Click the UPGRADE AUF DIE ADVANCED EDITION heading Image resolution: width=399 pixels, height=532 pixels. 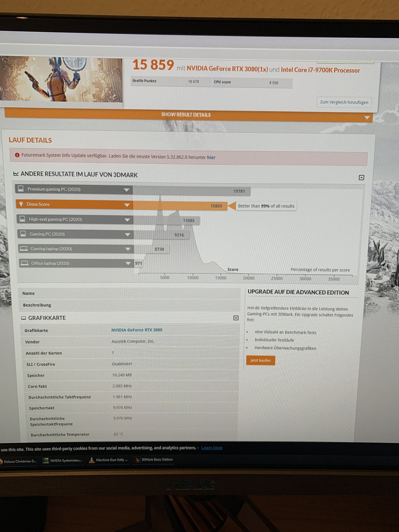[x=298, y=292]
